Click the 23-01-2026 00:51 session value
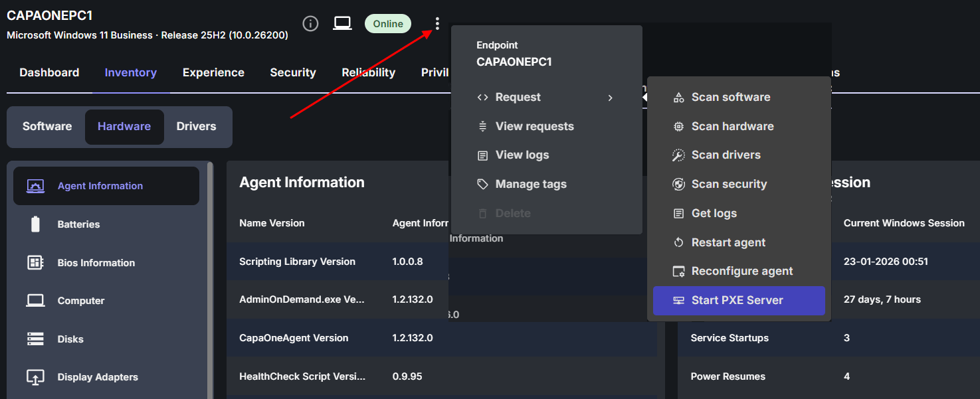The width and height of the screenshot is (980, 399). click(x=886, y=262)
